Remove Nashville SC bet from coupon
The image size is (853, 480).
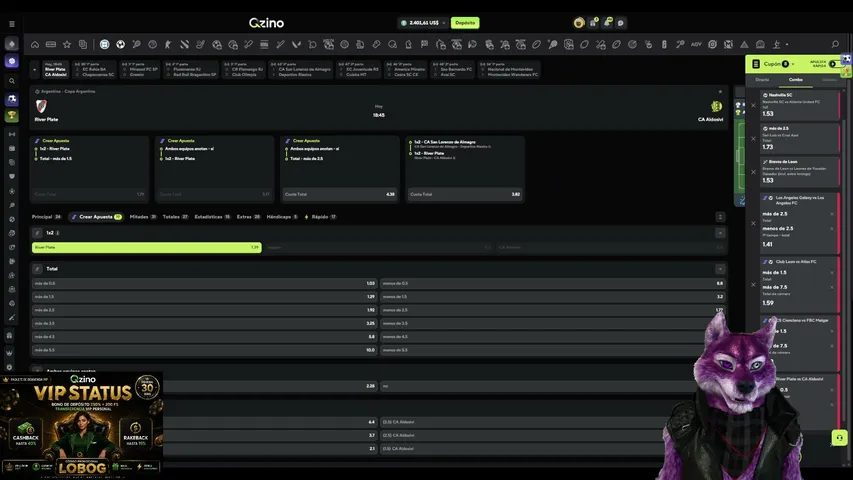(x=753, y=106)
